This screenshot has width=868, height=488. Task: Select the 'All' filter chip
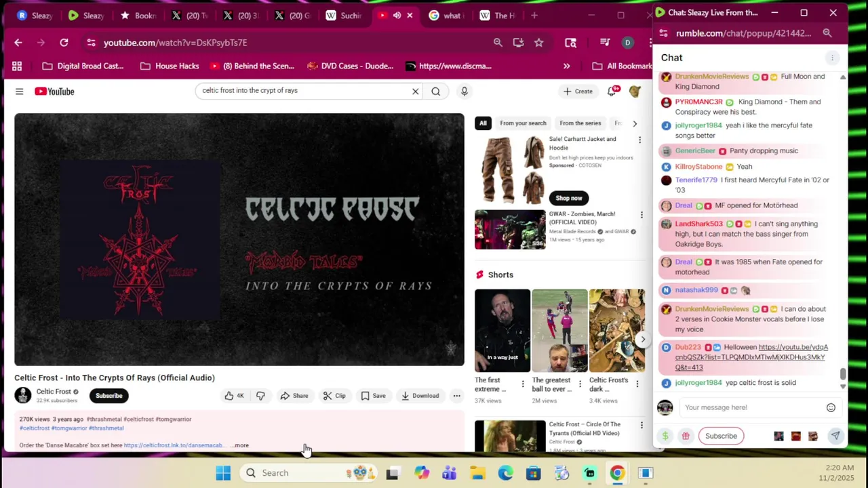point(483,123)
